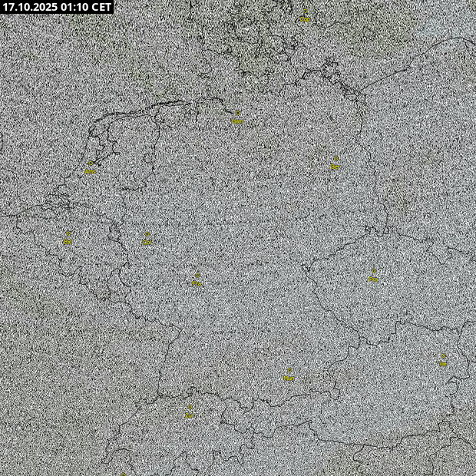
Task: Click the Cologne 'Col' city marker
Action: click(147, 235)
